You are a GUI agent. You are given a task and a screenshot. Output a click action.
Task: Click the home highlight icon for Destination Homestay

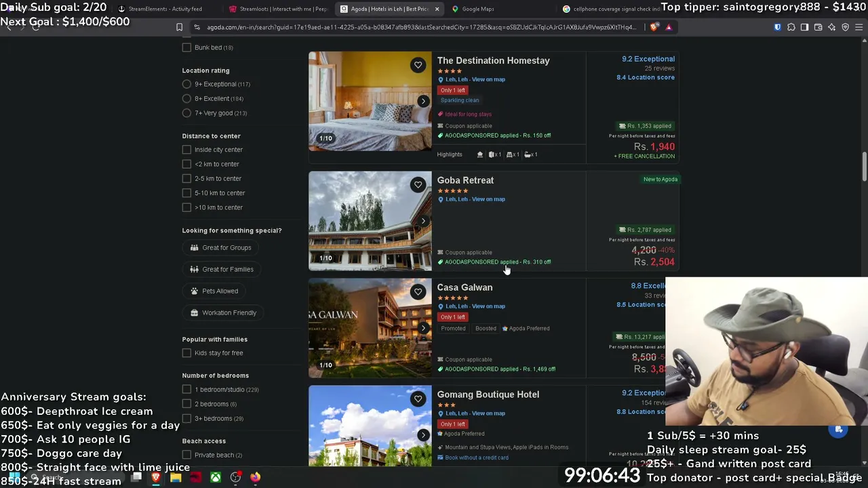(480, 155)
